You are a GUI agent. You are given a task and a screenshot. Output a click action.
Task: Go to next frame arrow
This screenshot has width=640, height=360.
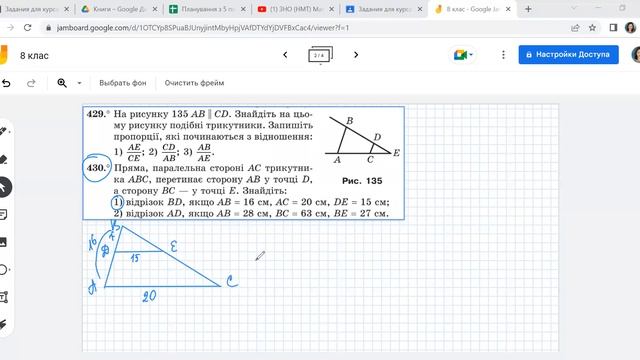[356, 55]
